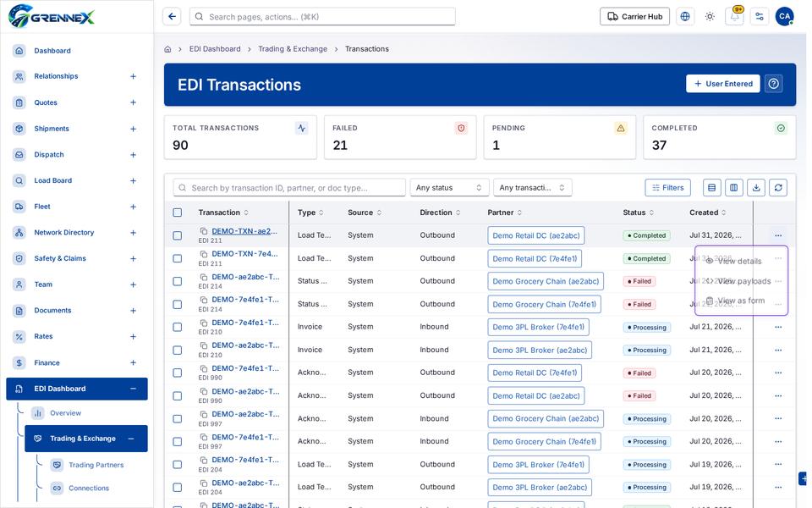Screen dimensions: 812x508
Task: Open the Filters button
Action: pyautogui.click(x=667, y=188)
